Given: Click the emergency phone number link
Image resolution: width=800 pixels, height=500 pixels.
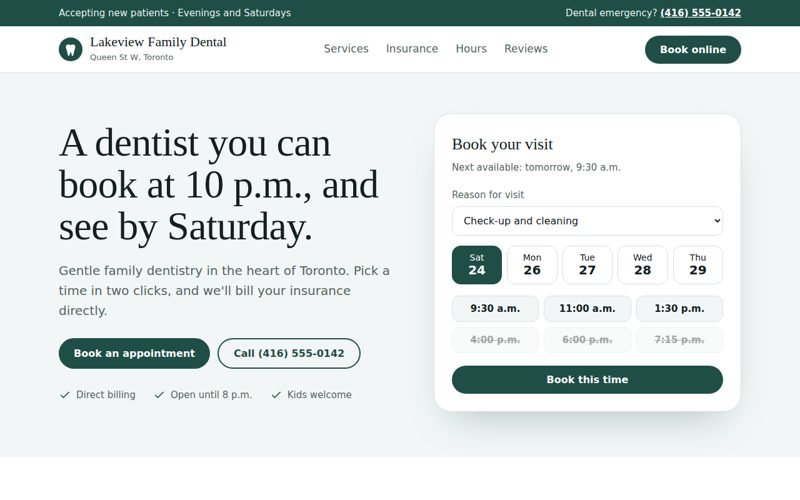Looking at the screenshot, I should [x=701, y=13].
